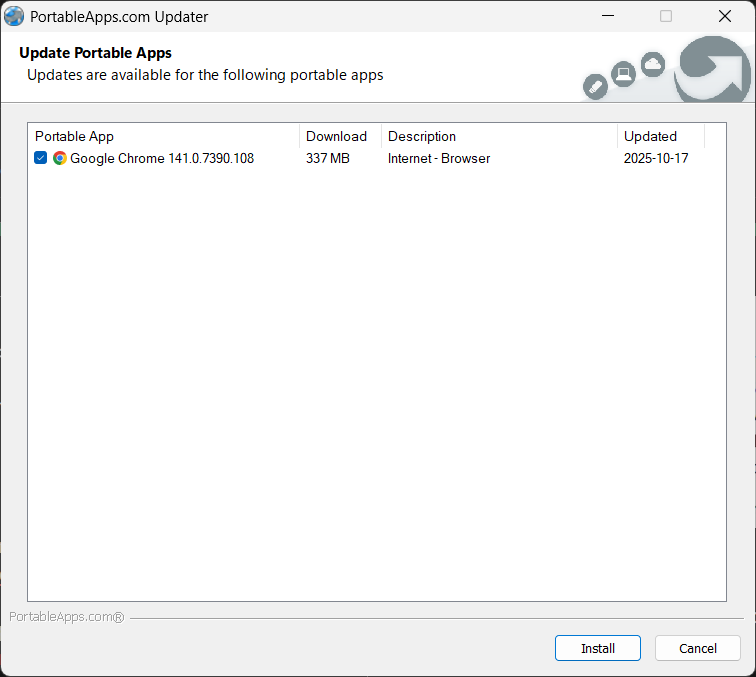Click the cloud icon in header banner
This screenshot has width=756, height=677.
(x=653, y=64)
